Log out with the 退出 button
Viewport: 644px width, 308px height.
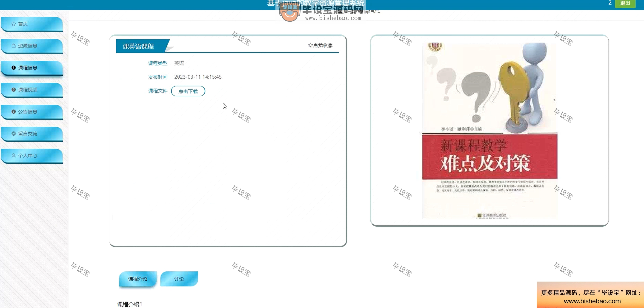pyautogui.click(x=625, y=3)
